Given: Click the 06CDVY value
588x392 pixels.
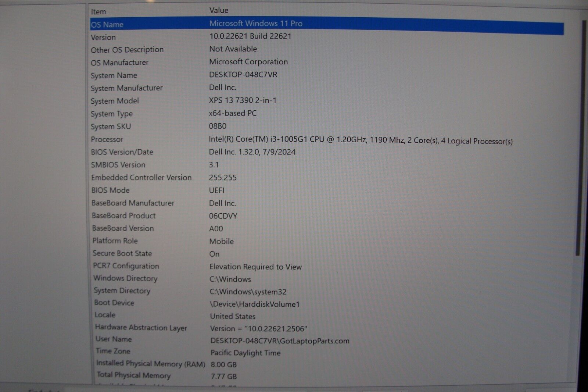Looking at the screenshot, I should coord(223,216).
